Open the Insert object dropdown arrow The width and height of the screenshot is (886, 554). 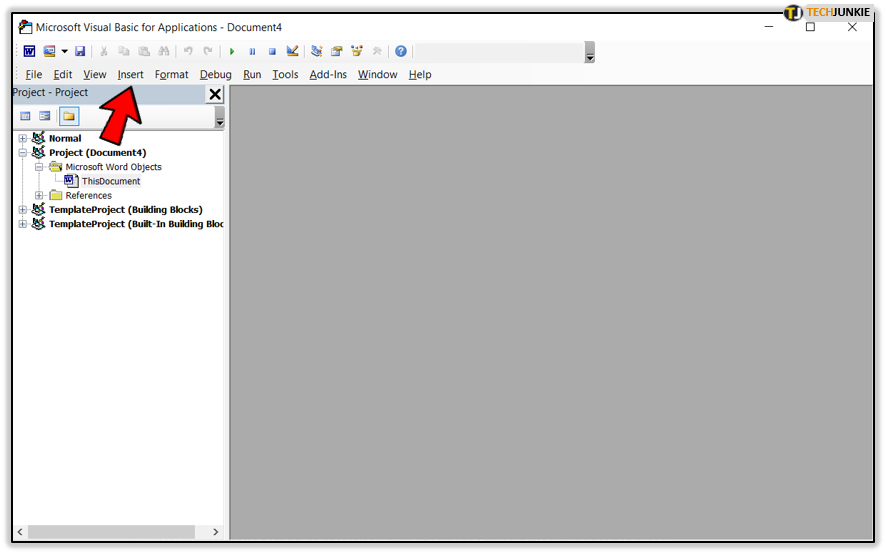64,51
